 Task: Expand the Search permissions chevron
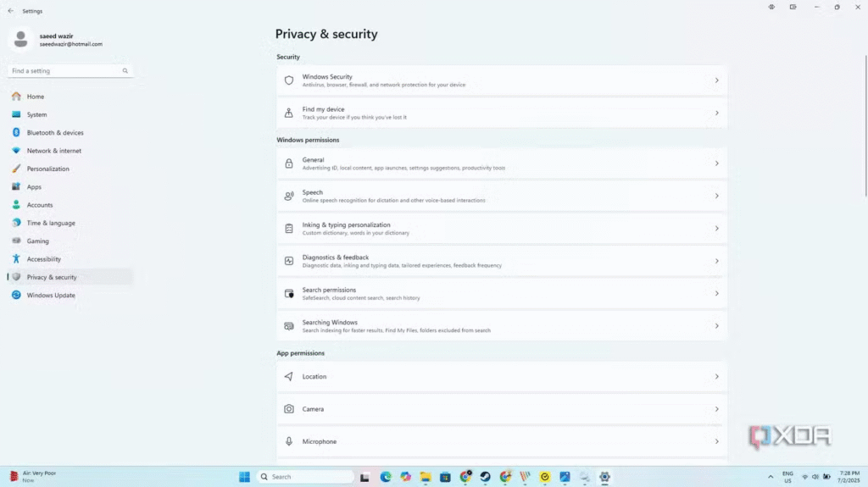716,294
